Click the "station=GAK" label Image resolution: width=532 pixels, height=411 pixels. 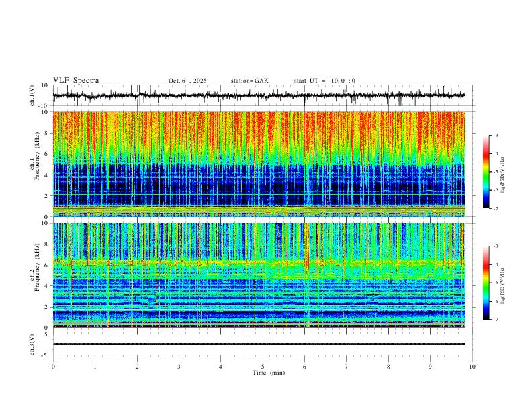tap(249, 81)
